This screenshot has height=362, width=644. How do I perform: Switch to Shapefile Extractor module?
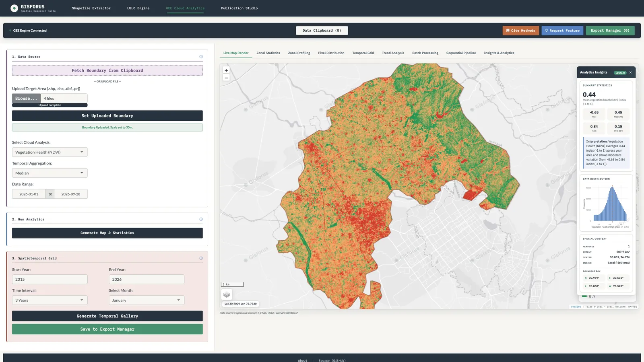click(91, 8)
